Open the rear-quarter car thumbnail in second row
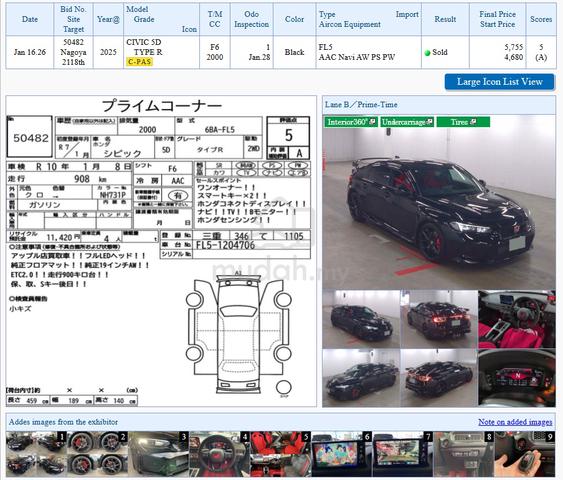This screenshot has width=563, height=480. pos(439,378)
